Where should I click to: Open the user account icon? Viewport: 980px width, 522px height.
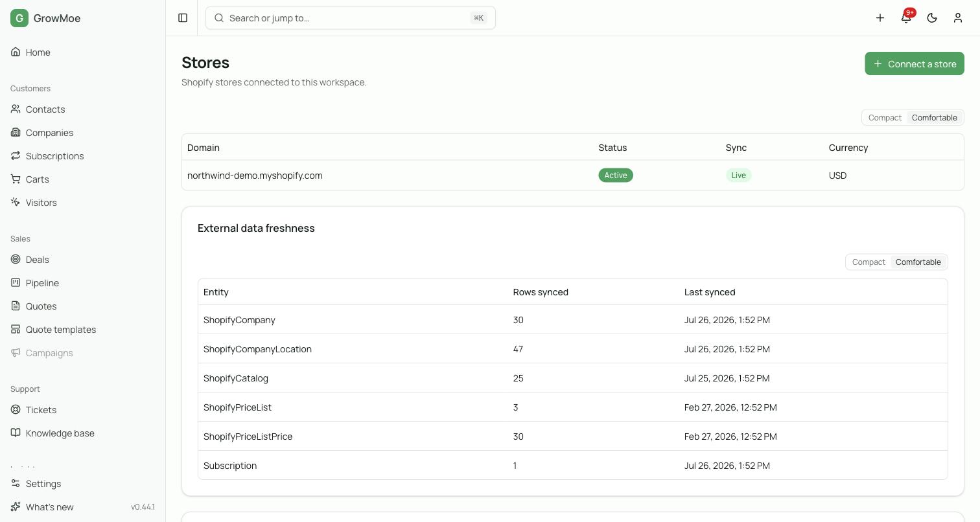[x=958, y=18]
